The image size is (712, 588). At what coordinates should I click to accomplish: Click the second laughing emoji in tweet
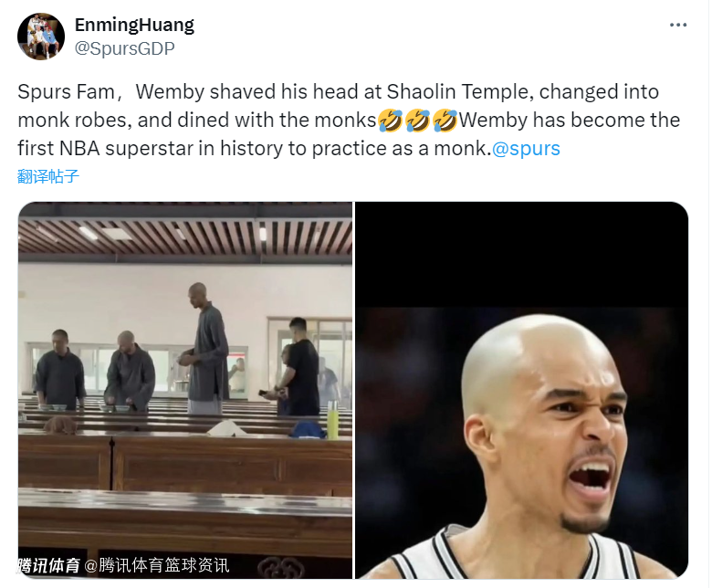[x=417, y=121]
